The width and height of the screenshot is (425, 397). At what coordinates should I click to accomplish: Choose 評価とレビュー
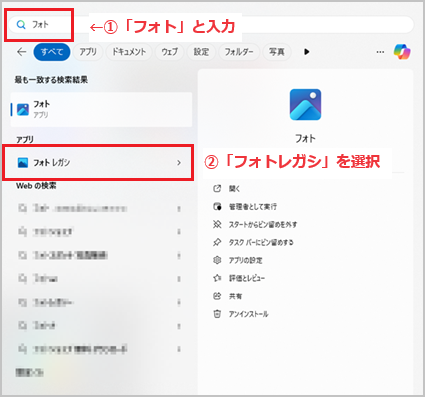point(247,278)
